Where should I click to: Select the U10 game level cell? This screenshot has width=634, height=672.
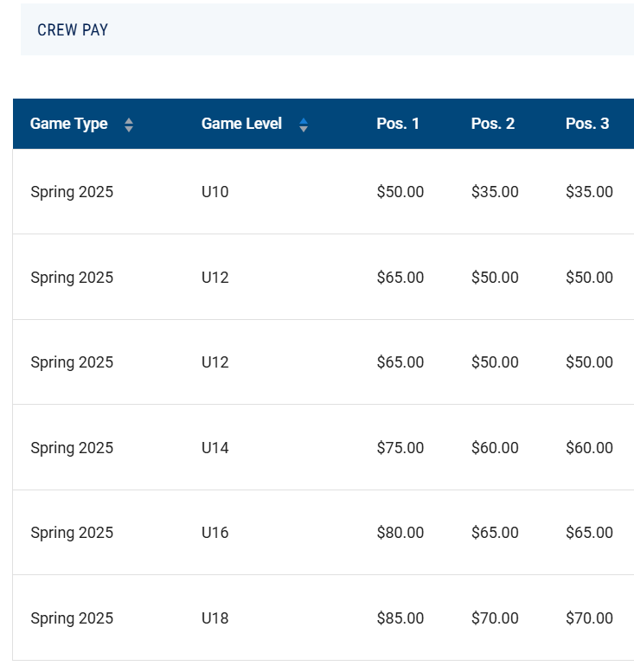click(x=215, y=192)
